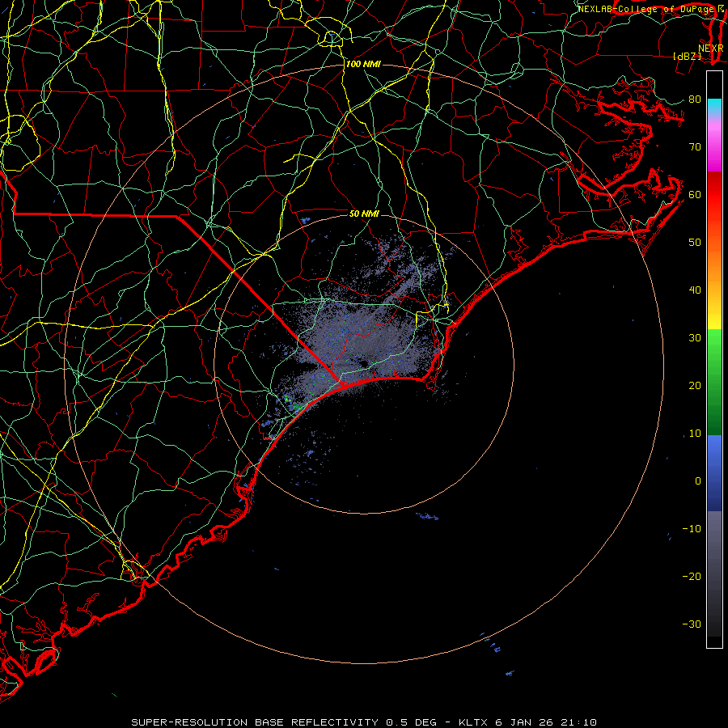Click the 50 value on the dBZ scale
Image resolution: width=728 pixels, height=728 pixels.
click(x=695, y=243)
